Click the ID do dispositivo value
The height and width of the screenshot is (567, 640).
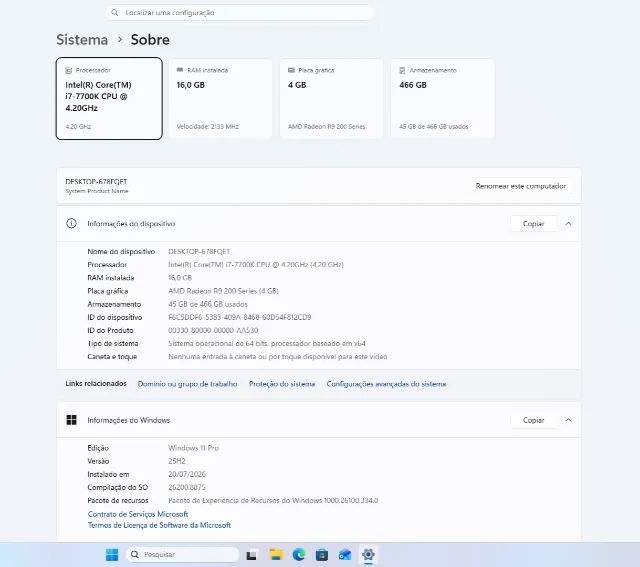tap(240, 317)
